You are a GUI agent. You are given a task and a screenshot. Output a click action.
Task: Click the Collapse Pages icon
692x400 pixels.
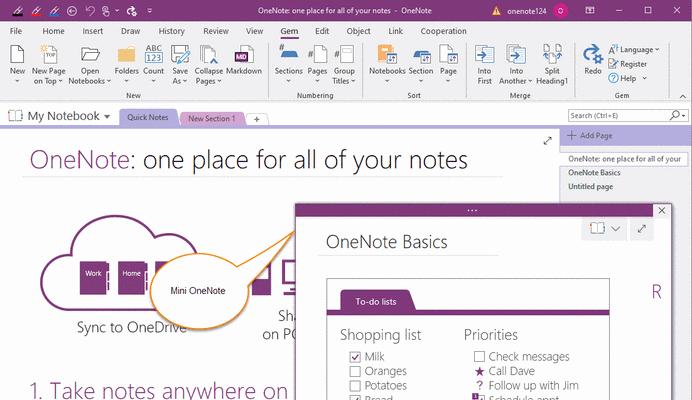(208, 54)
